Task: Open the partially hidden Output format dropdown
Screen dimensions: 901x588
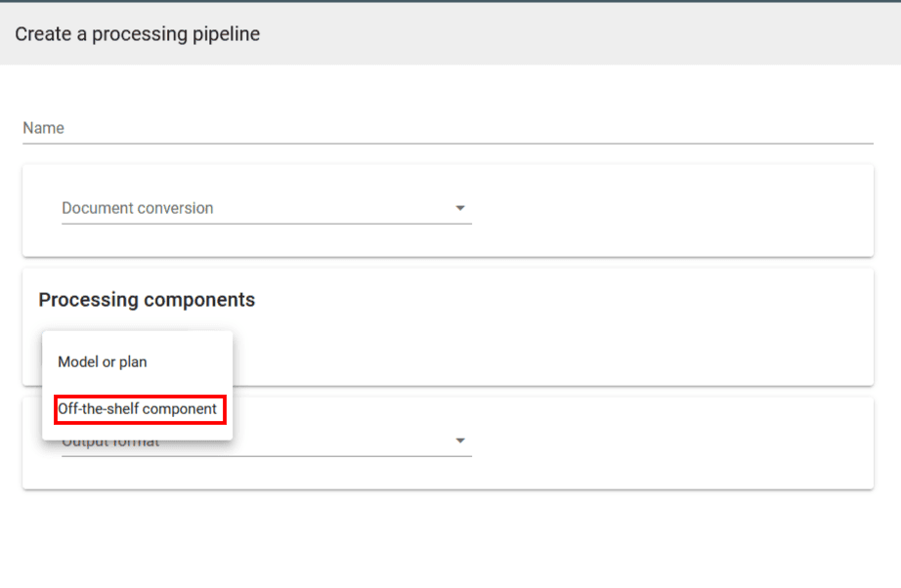Action: click(342, 442)
